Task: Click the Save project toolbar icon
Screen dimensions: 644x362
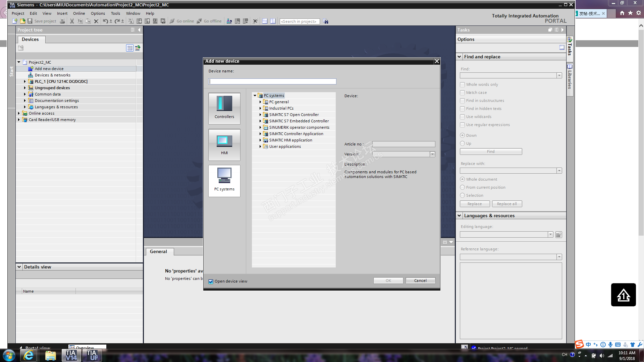Action: tap(30, 21)
